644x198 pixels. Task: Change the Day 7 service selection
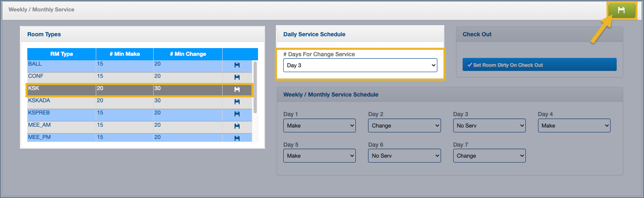pos(489,156)
